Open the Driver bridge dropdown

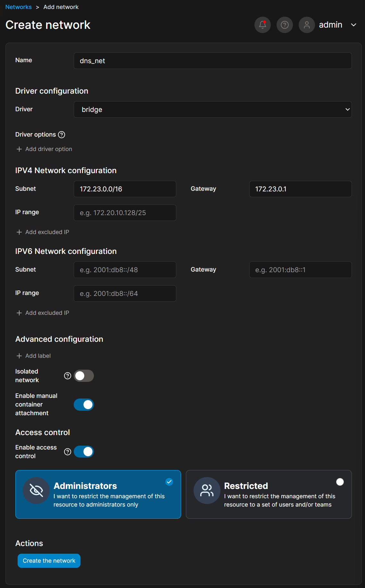coord(212,110)
